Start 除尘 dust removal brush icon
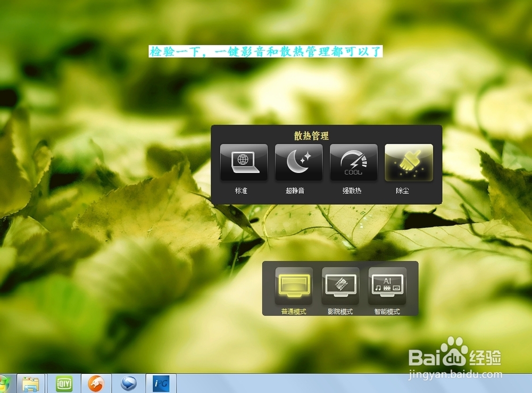Image resolution: width=532 pixels, height=393 pixels. click(x=409, y=162)
